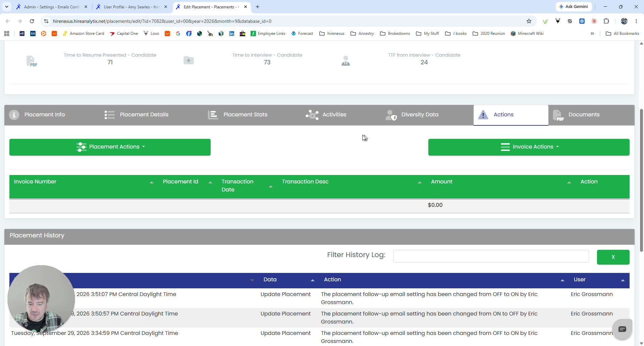Open the hirenexus bookmarks folder
The image size is (644, 346).
[332, 34]
